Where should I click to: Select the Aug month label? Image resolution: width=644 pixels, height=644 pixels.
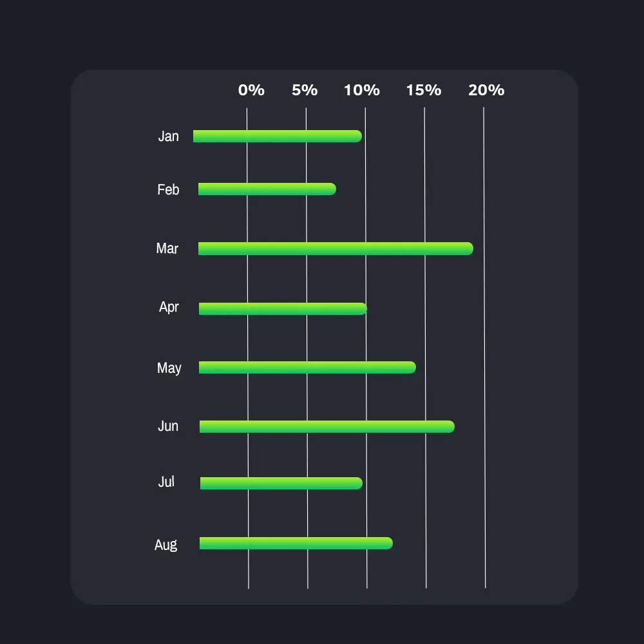click(x=166, y=545)
